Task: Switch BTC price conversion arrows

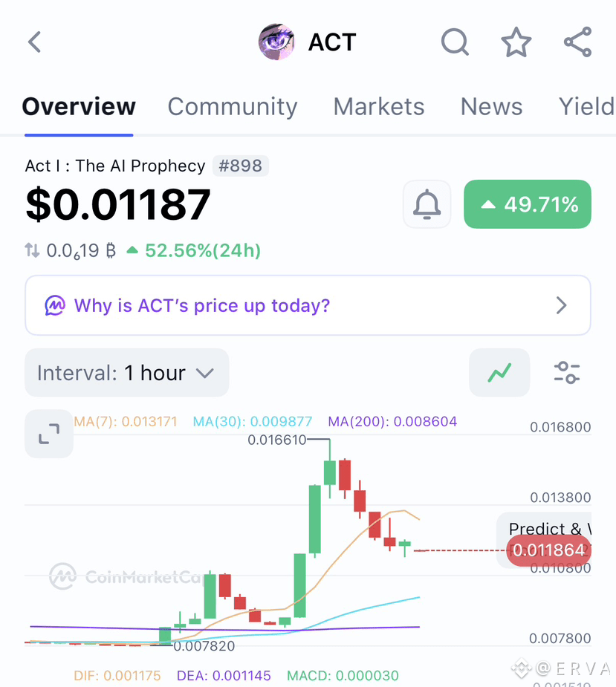Action: pos(32,250)
